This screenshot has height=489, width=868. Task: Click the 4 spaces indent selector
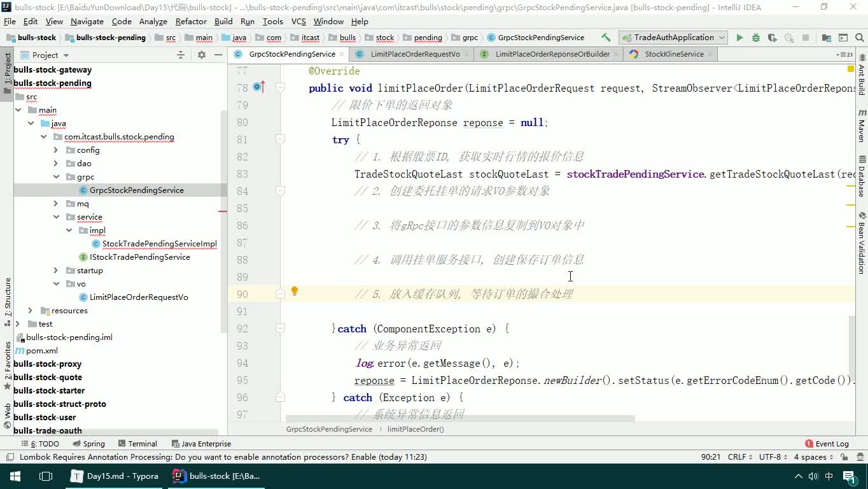point(814,457)
